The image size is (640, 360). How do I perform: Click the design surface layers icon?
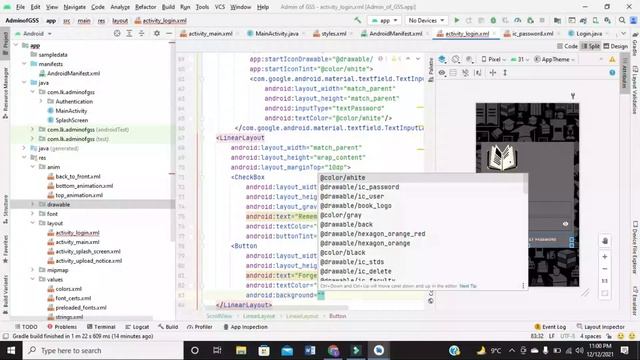pyautogui.click(x=442, y=59)
